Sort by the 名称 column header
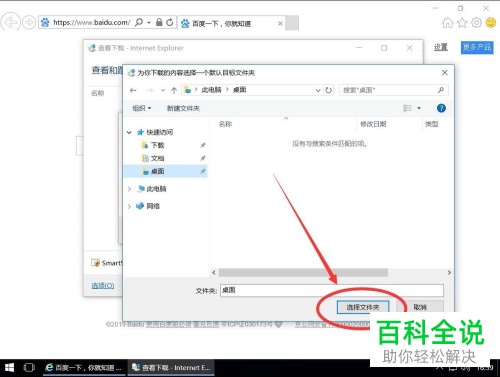The width and height of the screenshot is (500, 377). coord(225,124)
